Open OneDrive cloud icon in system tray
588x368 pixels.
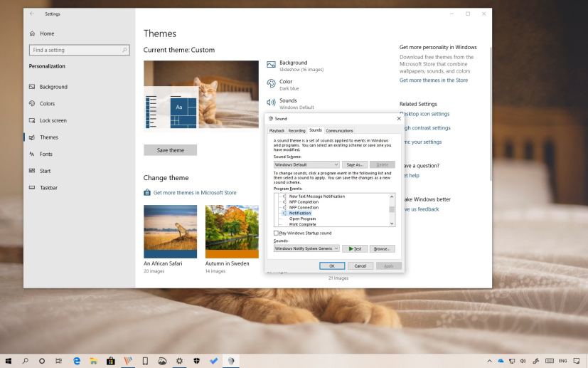(x=501, y=361)
